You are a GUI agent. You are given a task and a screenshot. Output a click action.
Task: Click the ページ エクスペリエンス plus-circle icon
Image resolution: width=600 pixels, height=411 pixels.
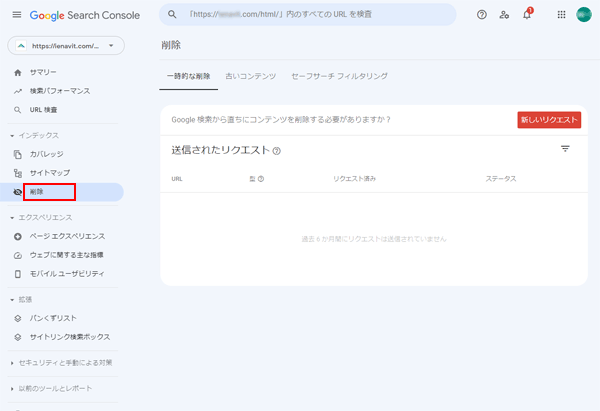(x=18, y=236)
